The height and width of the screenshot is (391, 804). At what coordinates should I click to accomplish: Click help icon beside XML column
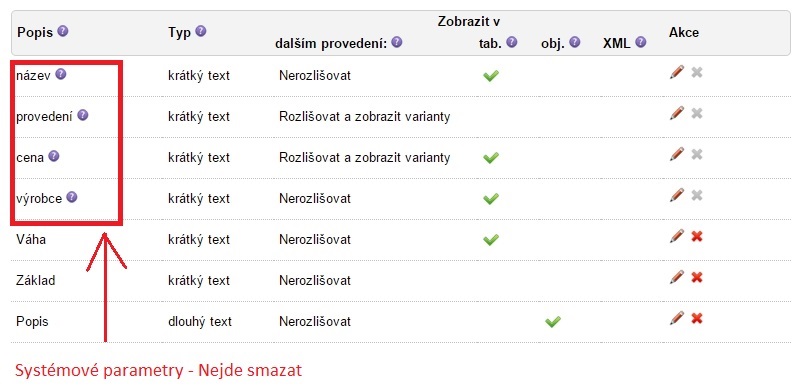pyautogui.click(x=640, y=43)
